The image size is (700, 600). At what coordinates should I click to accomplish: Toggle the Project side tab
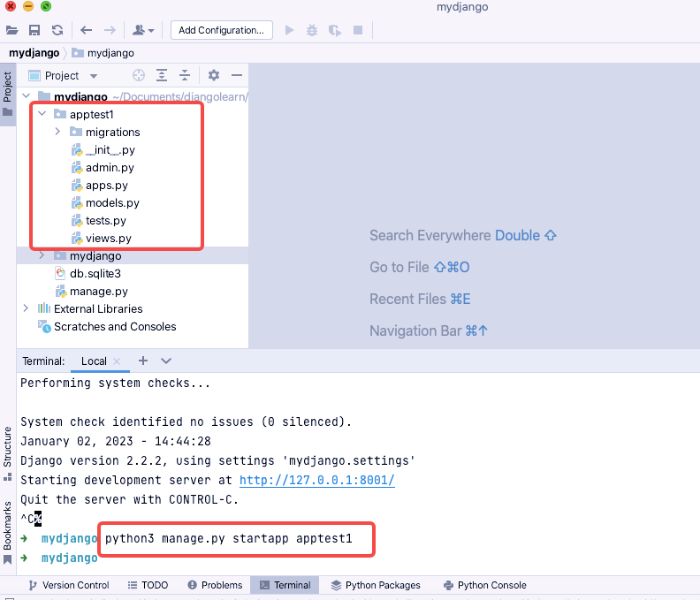pos(8,94)
